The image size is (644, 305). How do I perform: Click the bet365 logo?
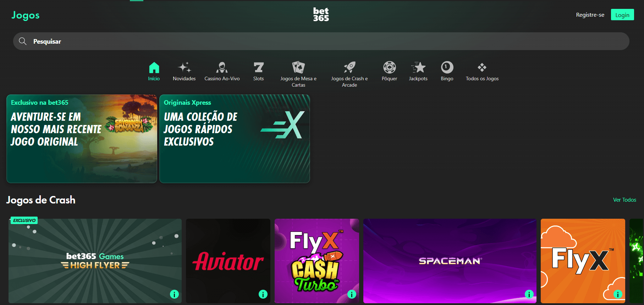(321, 15)
